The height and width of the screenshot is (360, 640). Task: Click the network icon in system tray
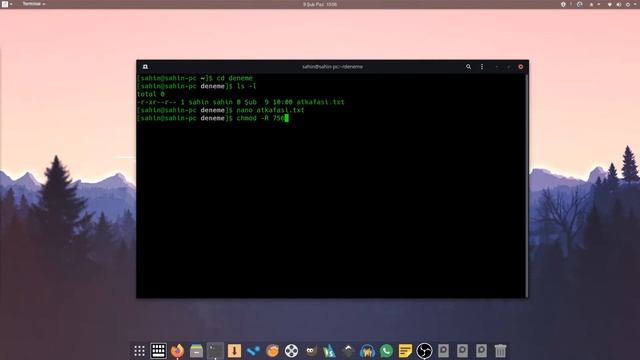pos(610,4)
